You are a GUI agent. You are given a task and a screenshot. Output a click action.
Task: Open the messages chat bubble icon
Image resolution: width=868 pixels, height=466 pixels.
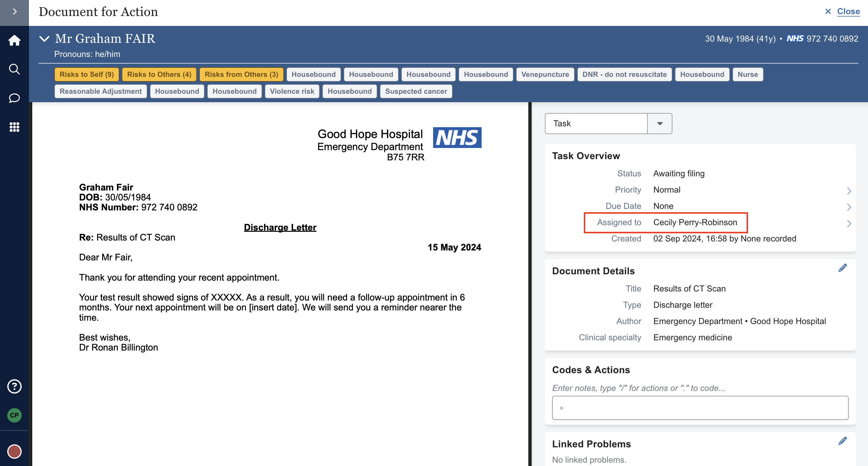pos(14,98)
